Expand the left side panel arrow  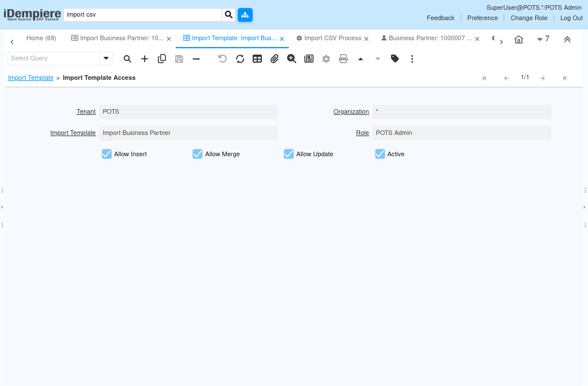2,207
